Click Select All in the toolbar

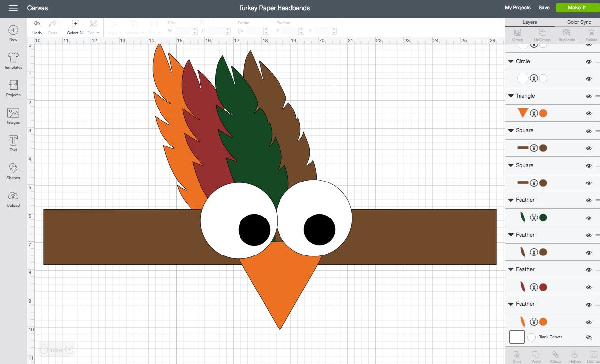[x=75, y=27]
